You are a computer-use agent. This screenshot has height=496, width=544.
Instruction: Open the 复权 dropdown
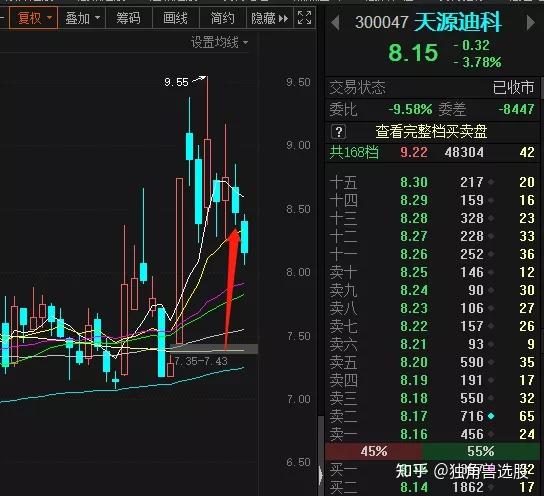[x=34, y=18]
